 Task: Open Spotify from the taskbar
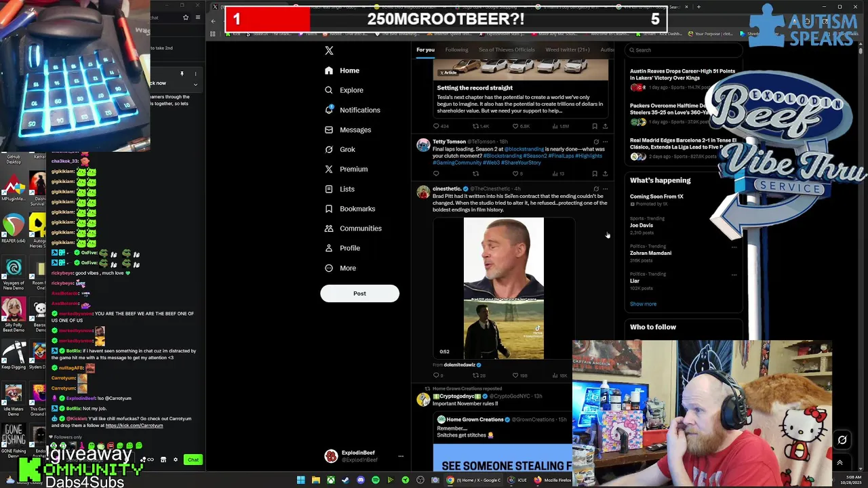click(x=376, y=480)
